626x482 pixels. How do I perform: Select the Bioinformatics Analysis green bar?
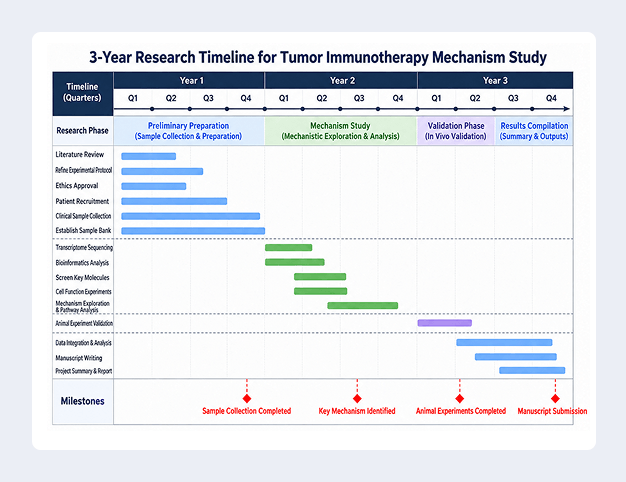coord(295,262)
